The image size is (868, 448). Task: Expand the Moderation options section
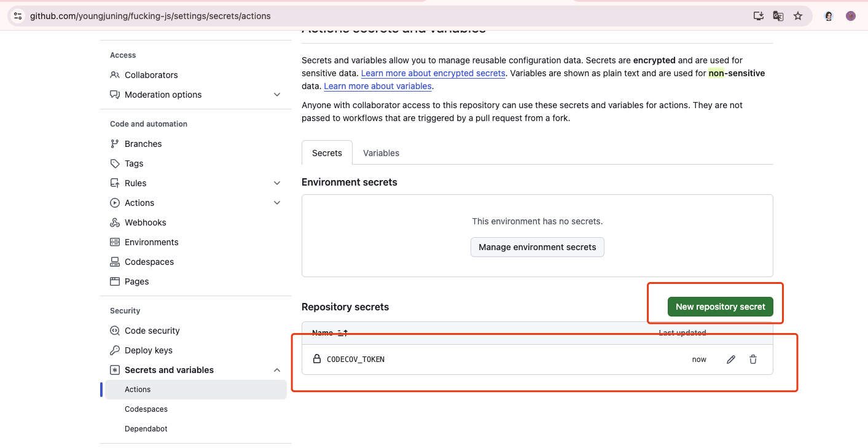(277, 95)
